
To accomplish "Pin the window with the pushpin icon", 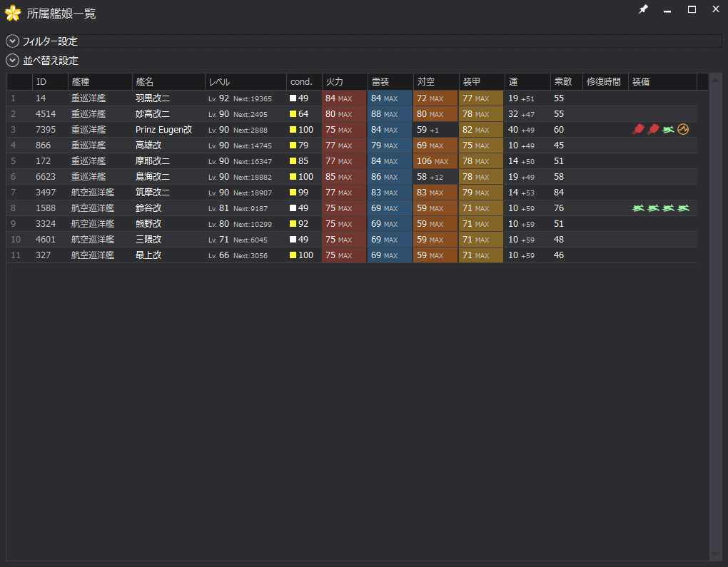I will tap(643, 9).
